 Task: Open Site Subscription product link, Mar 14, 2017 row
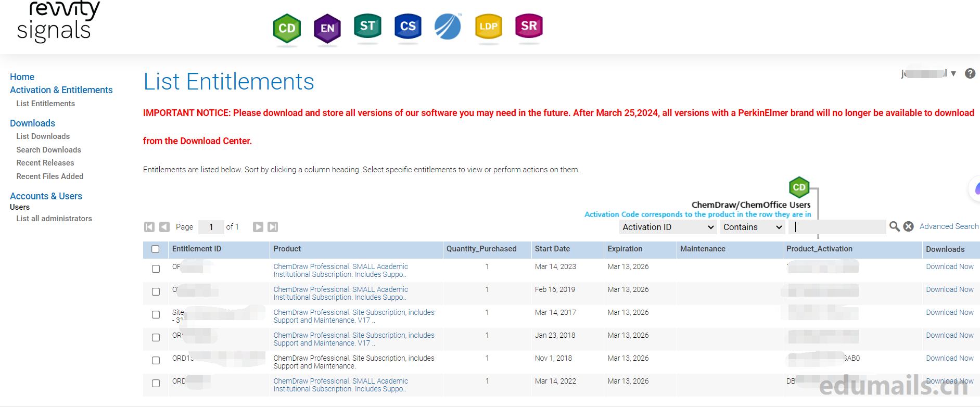pyautogui.click(x=354, y=316)
